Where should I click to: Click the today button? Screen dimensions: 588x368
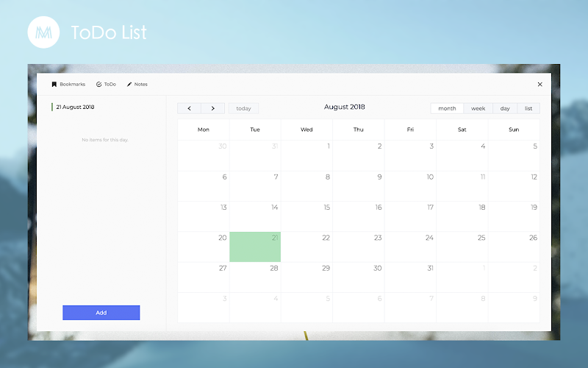coord(243,108)
